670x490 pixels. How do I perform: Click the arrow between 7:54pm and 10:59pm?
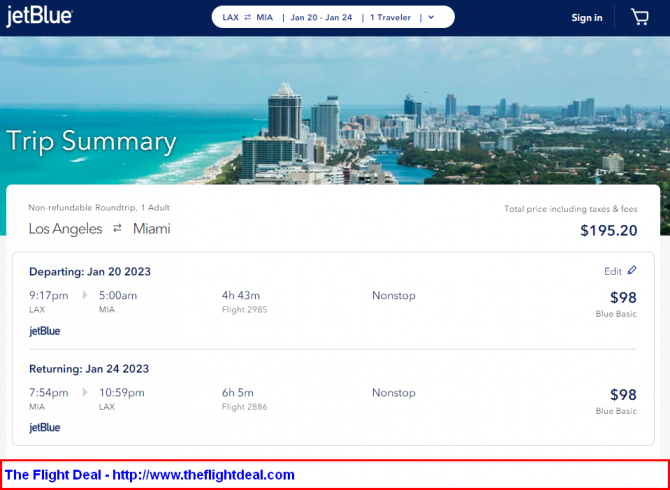tap(85, 392)
